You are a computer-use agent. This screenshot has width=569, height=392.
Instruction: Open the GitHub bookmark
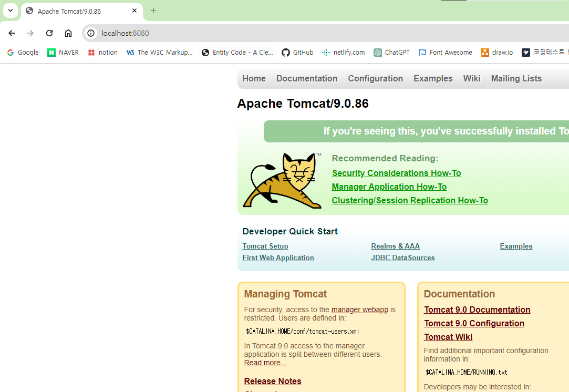click(297, 53)
